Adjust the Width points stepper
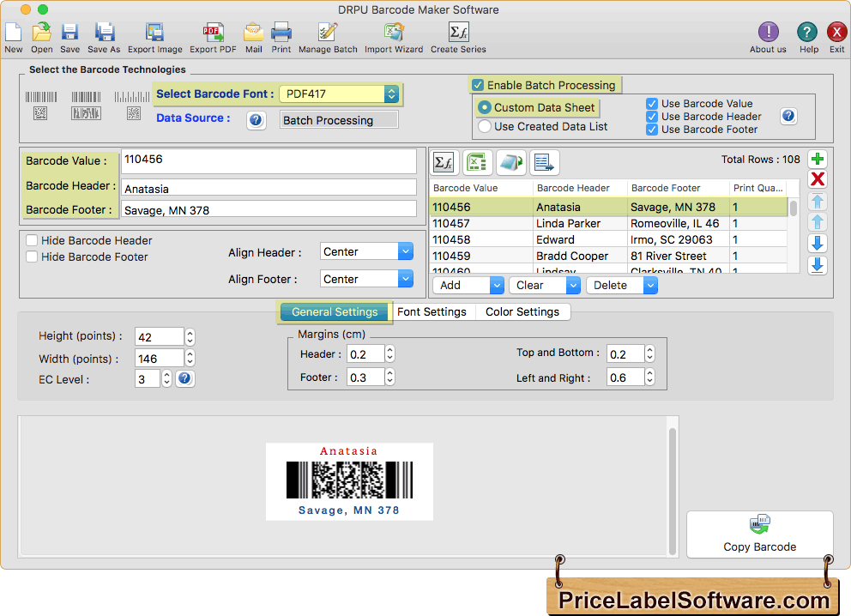 pos(190,359)
